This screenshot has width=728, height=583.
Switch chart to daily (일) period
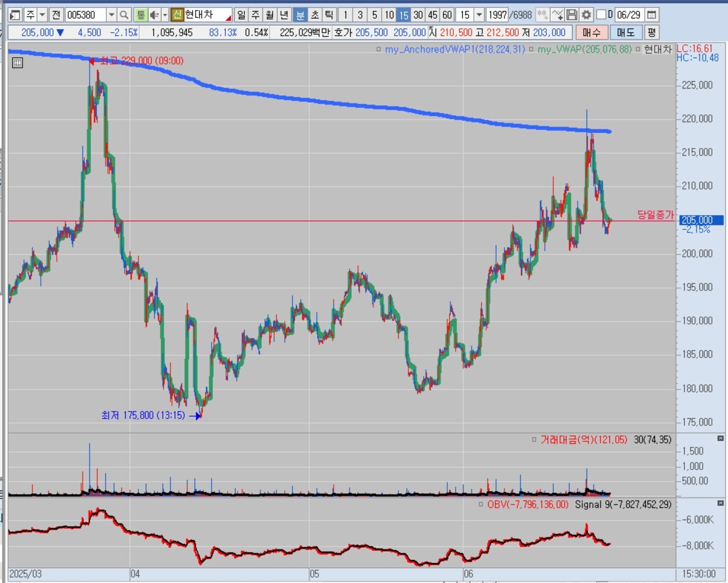[241, 15]
